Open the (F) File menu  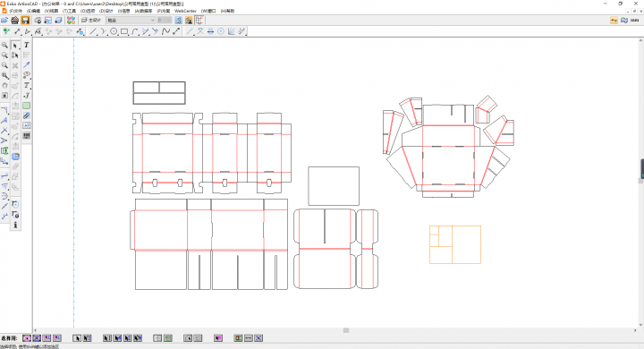pos(15,11)
